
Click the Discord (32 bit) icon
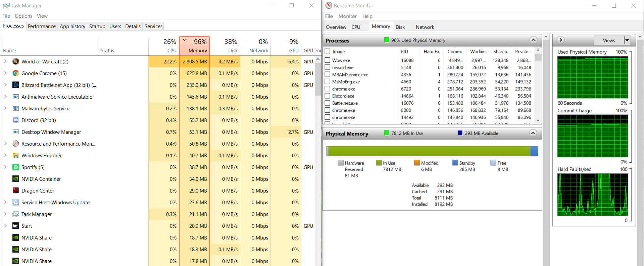click(x=15, y=120)
